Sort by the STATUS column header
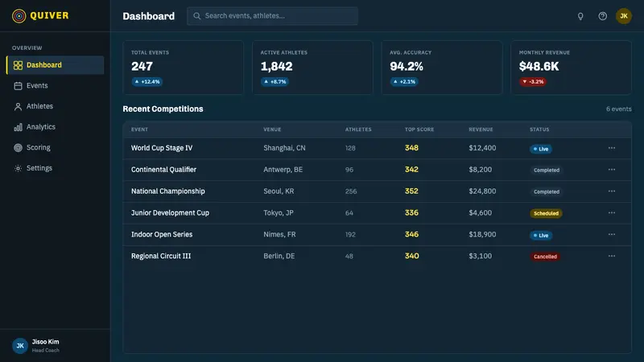 click(539, 130)
